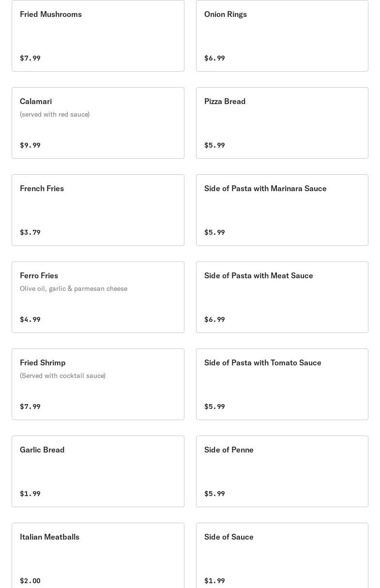Select the Onion Rings item card
The width and height of the screenshot is (380, 588).
(x=282, y=36)
